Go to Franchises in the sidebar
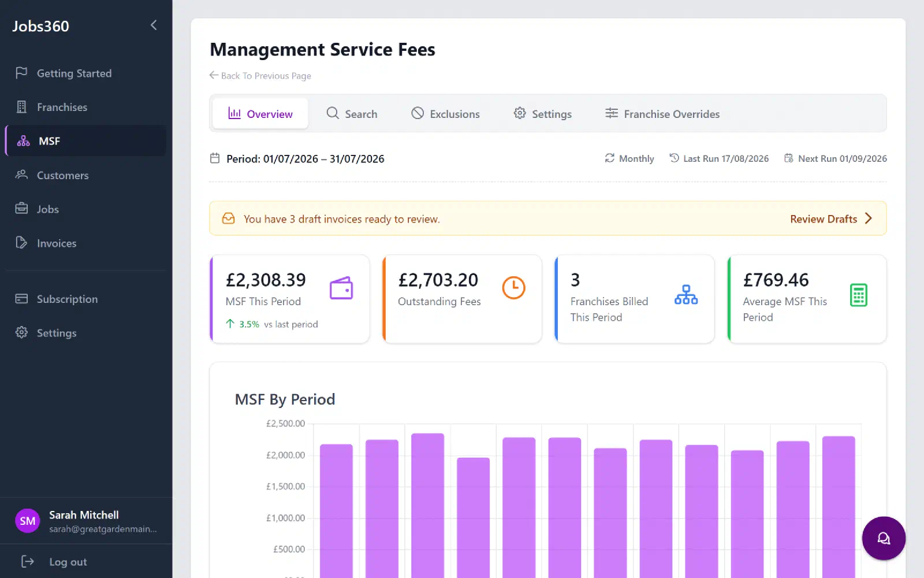924x578 pixels. pyautogui.click(x=86, y=107)
